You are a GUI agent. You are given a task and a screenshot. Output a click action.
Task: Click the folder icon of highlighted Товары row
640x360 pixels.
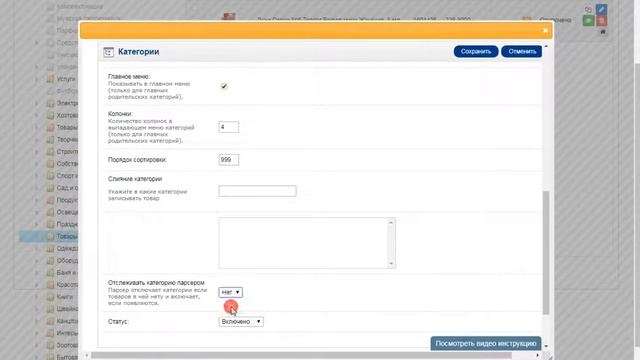[x=50, y=236]
